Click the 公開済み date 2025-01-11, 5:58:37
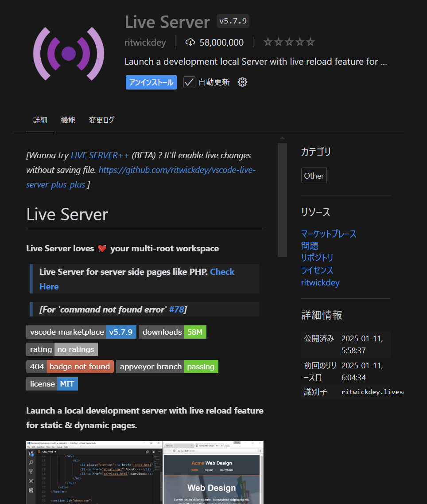Image resolution: width=427 pixels, height=504 pixels. click(362, 344)
